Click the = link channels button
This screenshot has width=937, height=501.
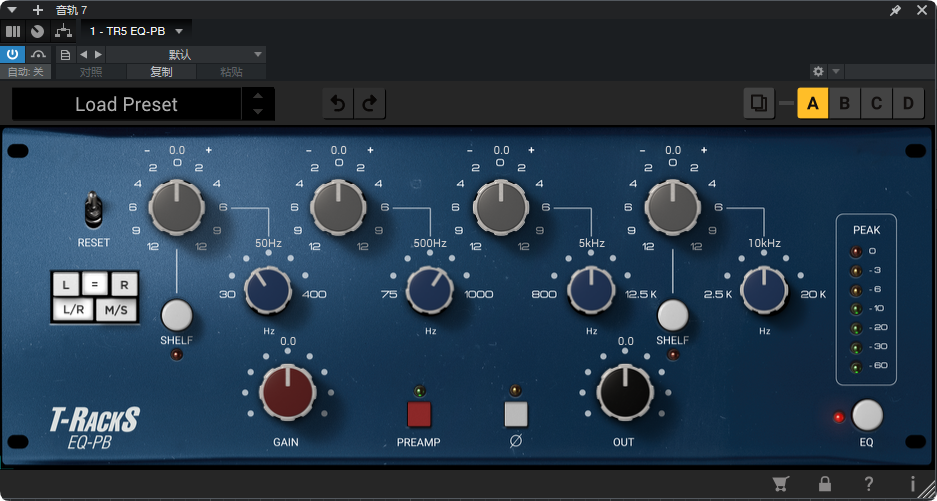click(x=95, y=284)
